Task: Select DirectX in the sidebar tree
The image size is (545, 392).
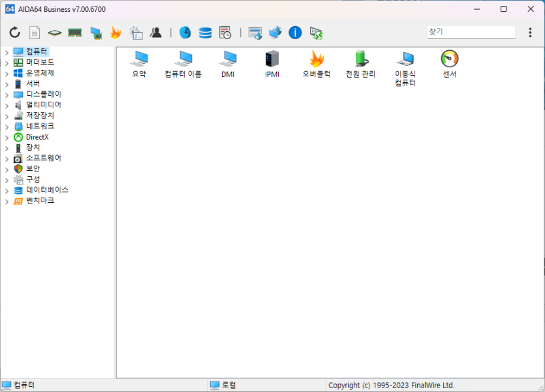Action: pyautogui.click(x=37, y=137)
